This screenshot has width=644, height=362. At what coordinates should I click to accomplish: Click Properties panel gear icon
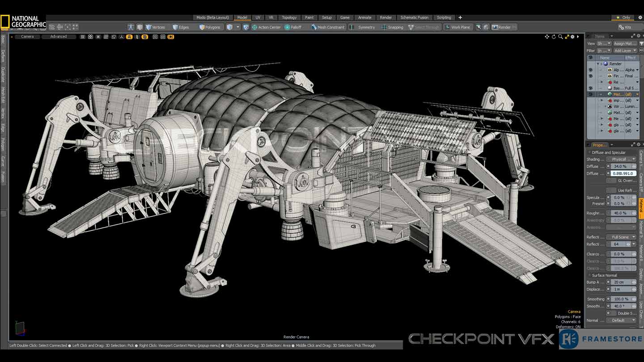click(x=640, y=145)
